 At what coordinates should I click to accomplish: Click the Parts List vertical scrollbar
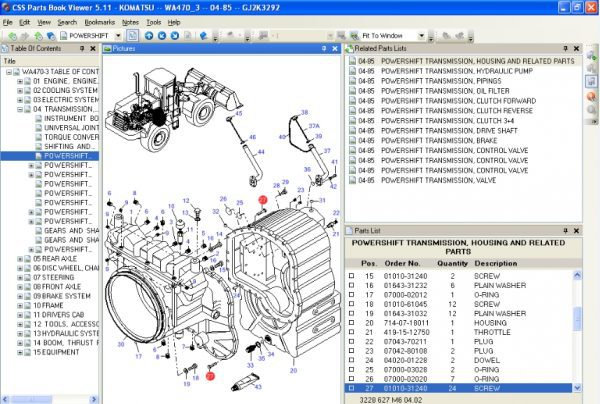click(x=577, y=320)
